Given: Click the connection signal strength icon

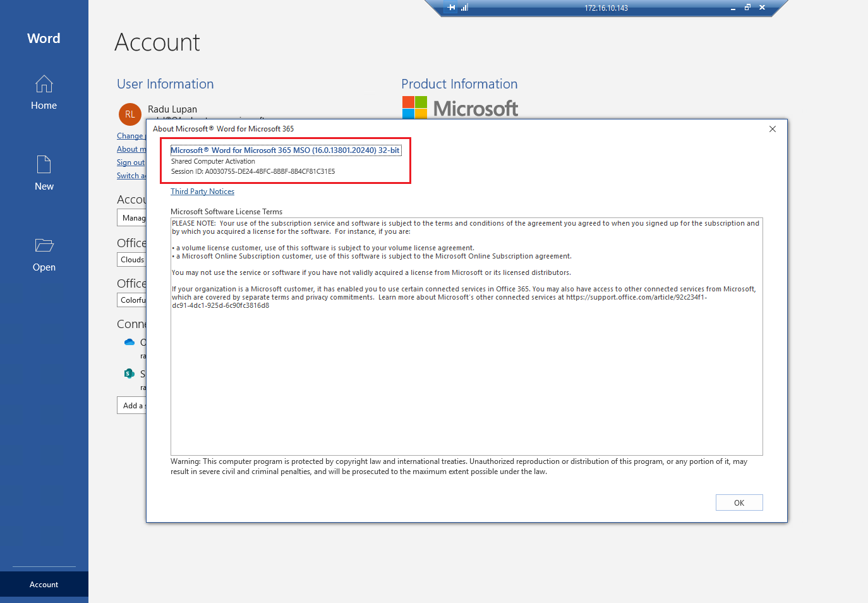Looking at the screenshot, I should [464, 8].
